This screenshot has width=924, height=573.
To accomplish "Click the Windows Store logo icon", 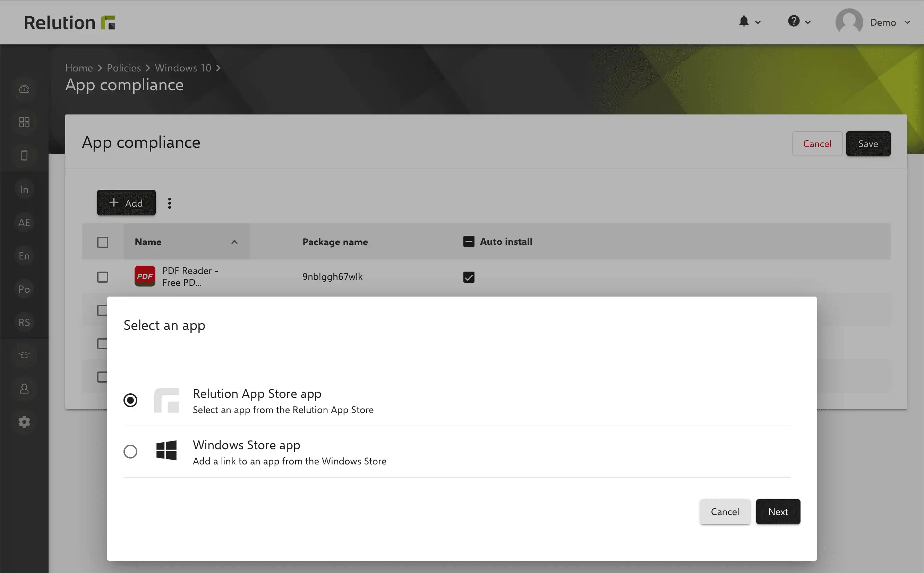I will (166, 451).
